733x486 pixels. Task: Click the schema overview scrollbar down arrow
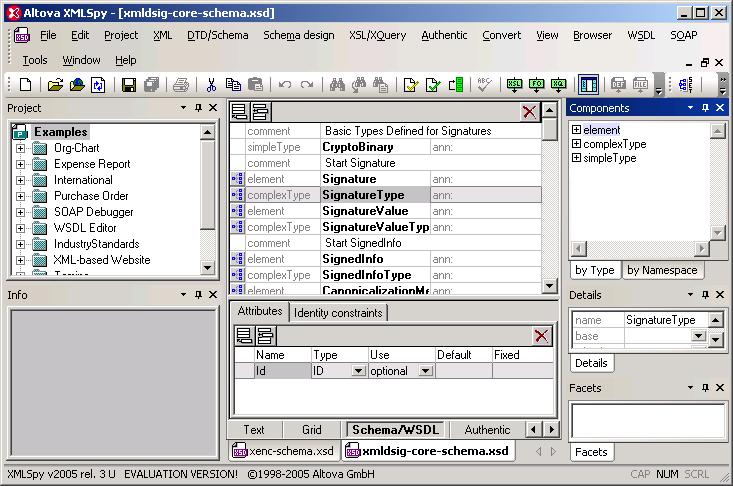click(x=550, y=285)
